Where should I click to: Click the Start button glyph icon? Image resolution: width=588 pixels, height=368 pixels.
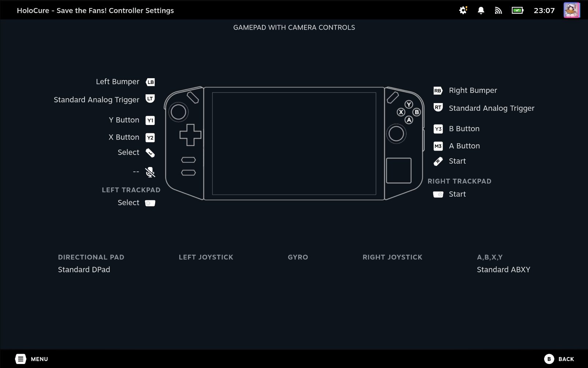click(x=438, y=161)
